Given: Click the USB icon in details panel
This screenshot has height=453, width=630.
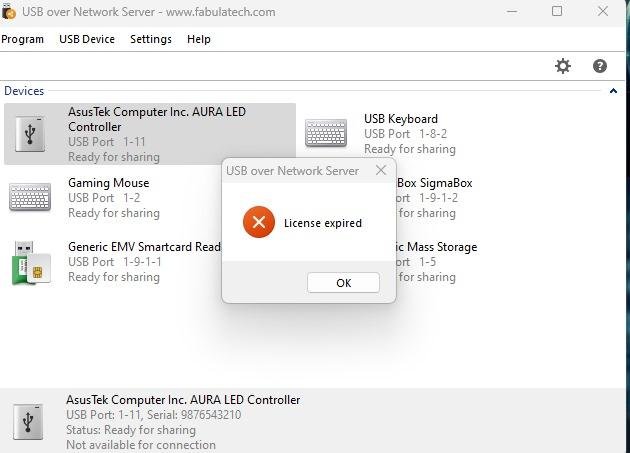Looking at the screenshot, I should click(30, 421).
